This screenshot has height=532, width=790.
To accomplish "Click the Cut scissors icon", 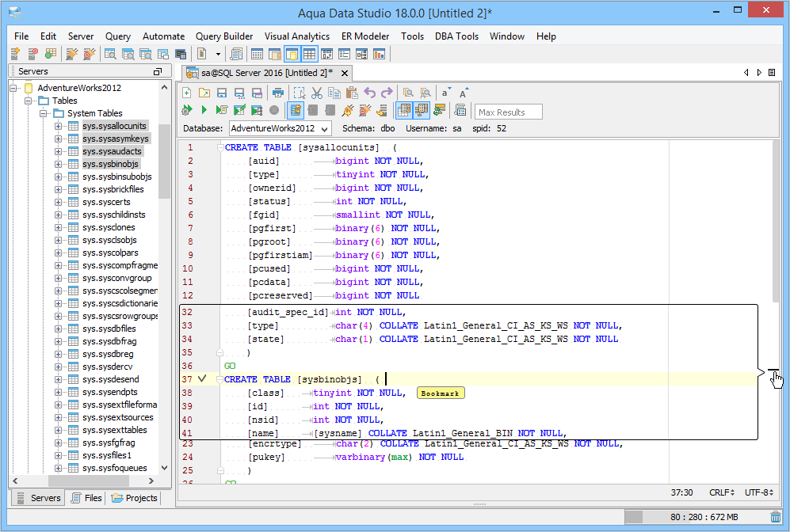I will (x=316, y=93).
